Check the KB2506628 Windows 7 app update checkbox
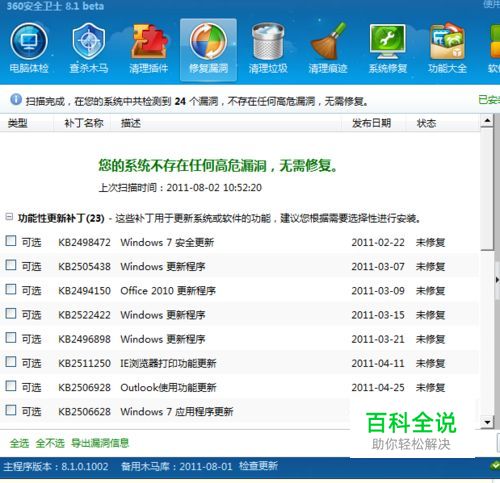 point(11,410)
